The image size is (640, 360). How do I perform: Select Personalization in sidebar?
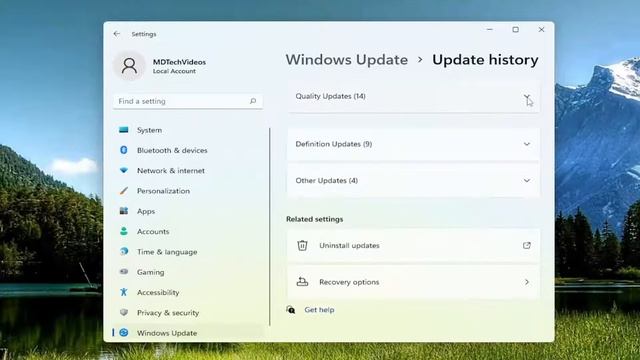188,191
